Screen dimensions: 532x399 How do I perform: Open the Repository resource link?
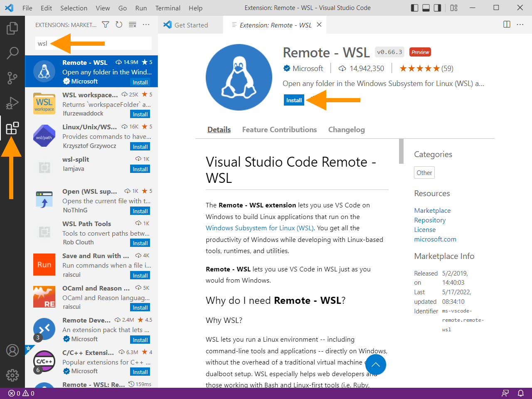point(430,220)
